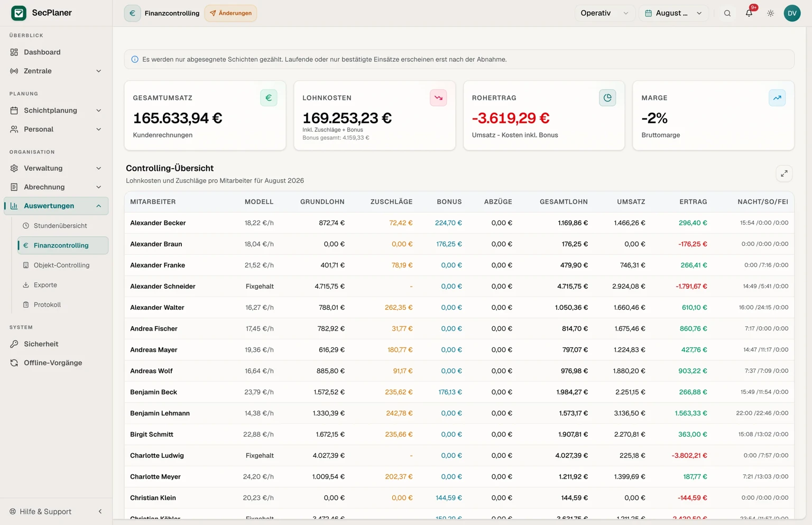Click the Personal people icon

[14, 129]
